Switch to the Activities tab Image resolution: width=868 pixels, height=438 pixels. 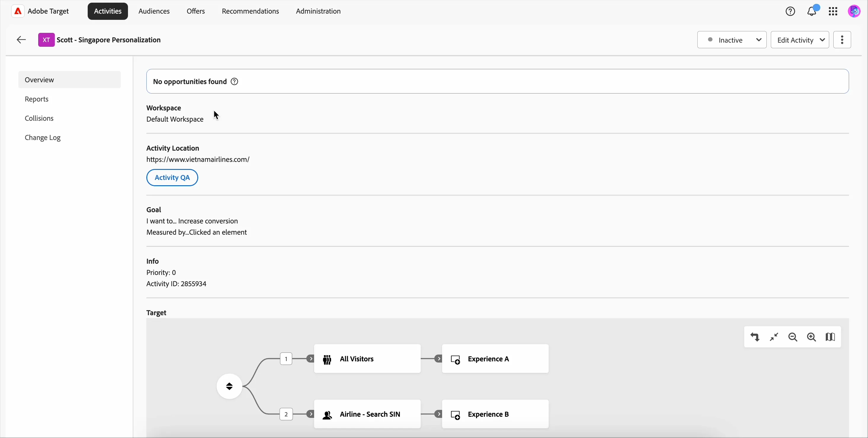click(108, 11)
